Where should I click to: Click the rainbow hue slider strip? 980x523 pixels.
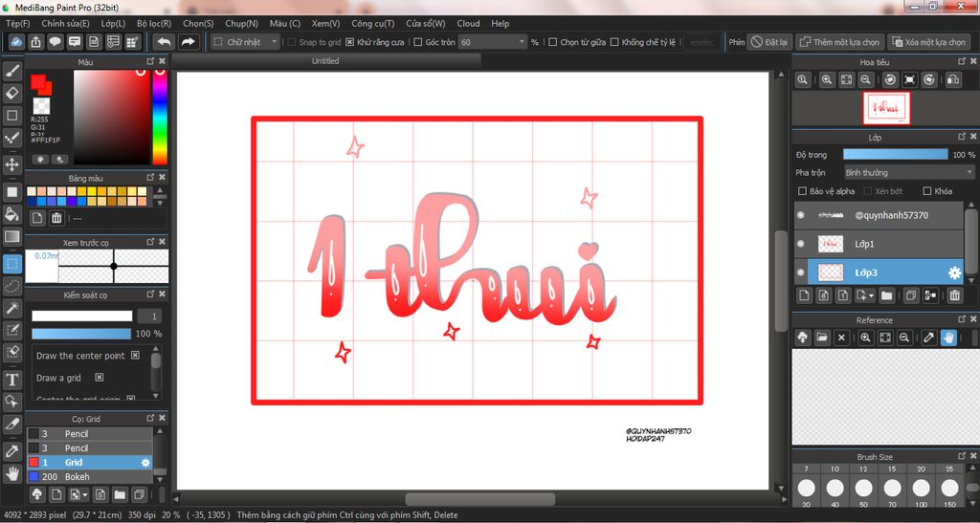160,117
